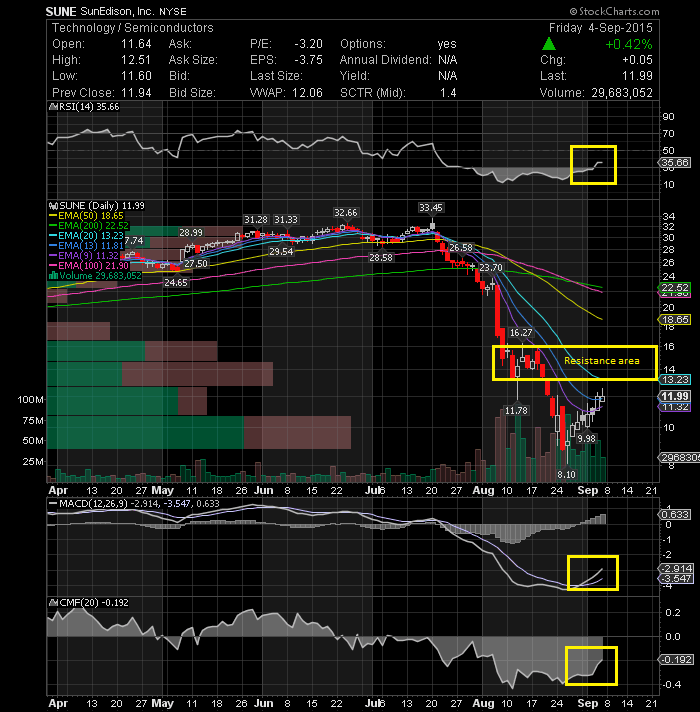Click the candlestick icon beside SUNE (Daily)
The height and width of the screenshot is (712, 700).
pos(54,206)
